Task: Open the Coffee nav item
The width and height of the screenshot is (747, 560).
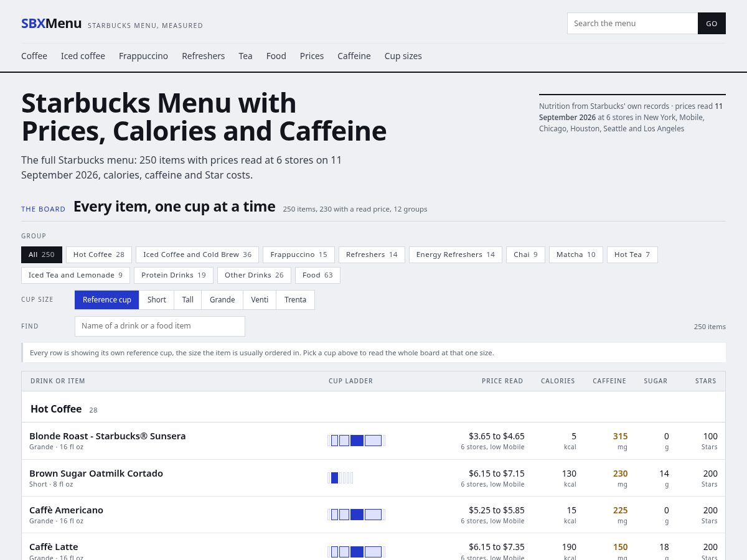Action: [x=34, y=56]
